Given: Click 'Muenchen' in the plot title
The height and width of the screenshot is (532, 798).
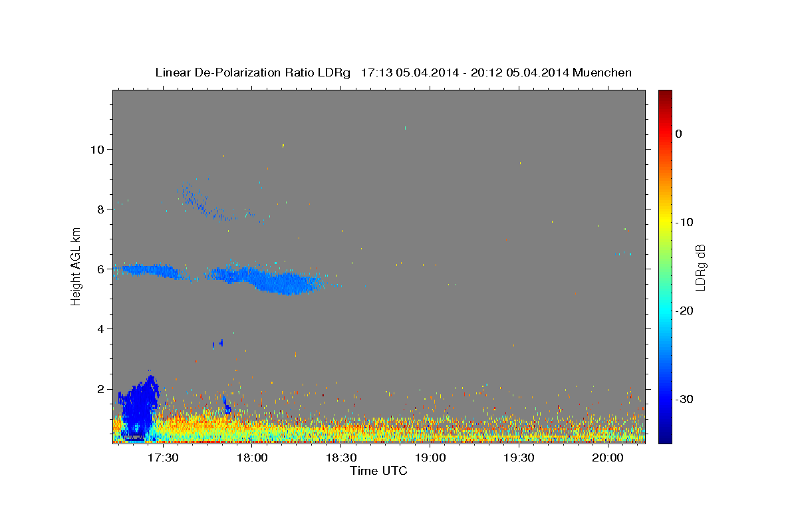Looking at the screenshot, I should click(602, 72).
